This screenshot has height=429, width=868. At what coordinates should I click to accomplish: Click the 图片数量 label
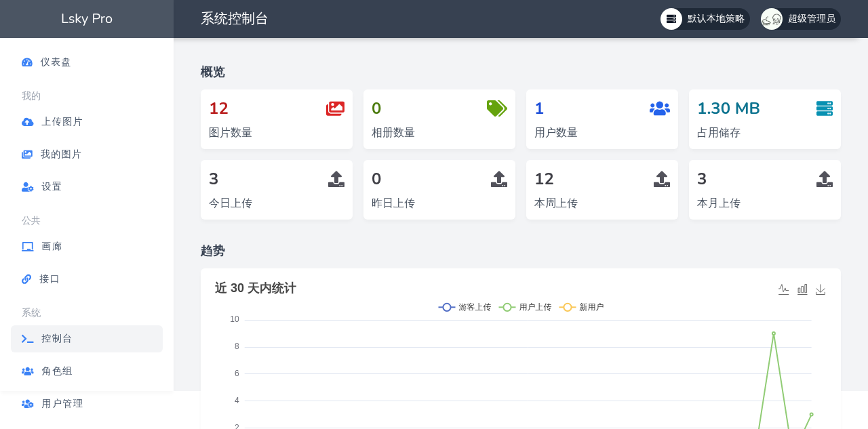pos(231,133)
